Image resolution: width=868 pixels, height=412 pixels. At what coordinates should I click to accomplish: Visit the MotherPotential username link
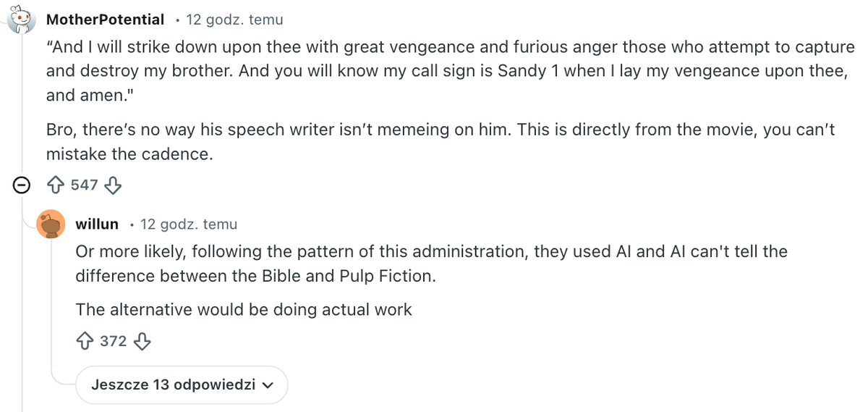coord(105,20)
